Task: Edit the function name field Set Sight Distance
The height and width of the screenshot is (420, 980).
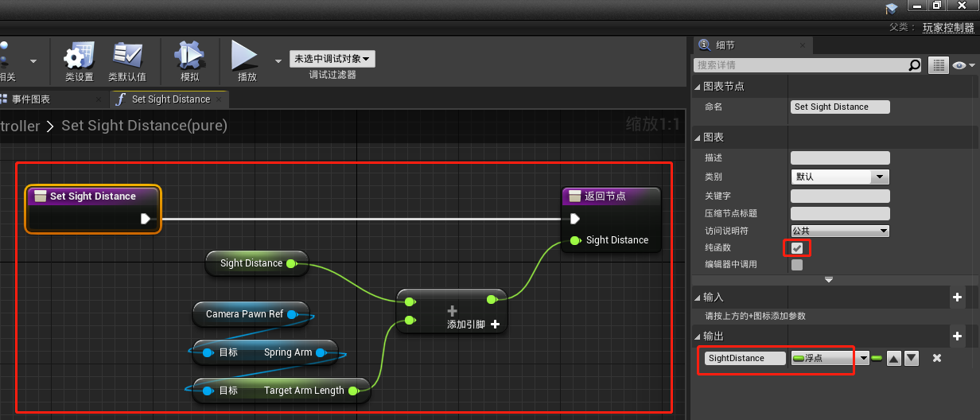Action: pyautogui.click(x=840, y=107)
